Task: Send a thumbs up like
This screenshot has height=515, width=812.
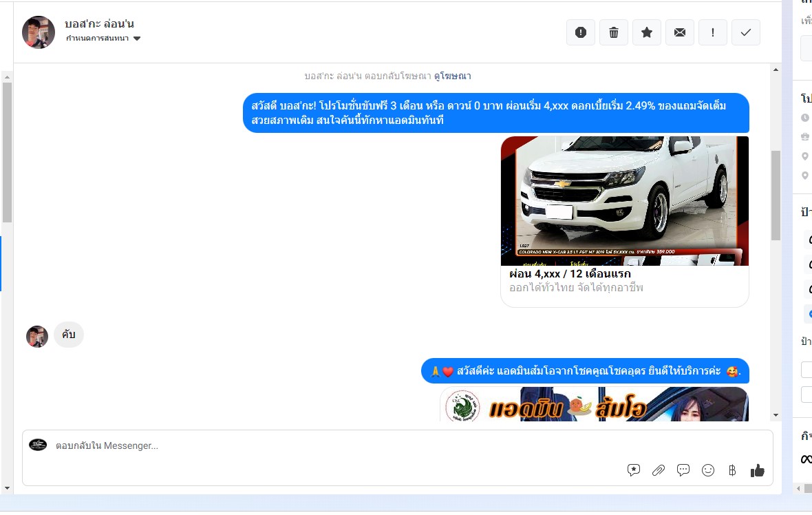Action: click(757, 470)
